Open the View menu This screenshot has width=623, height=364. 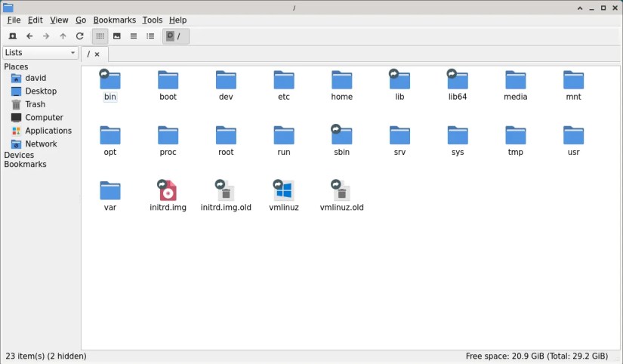tap(59, 20)
